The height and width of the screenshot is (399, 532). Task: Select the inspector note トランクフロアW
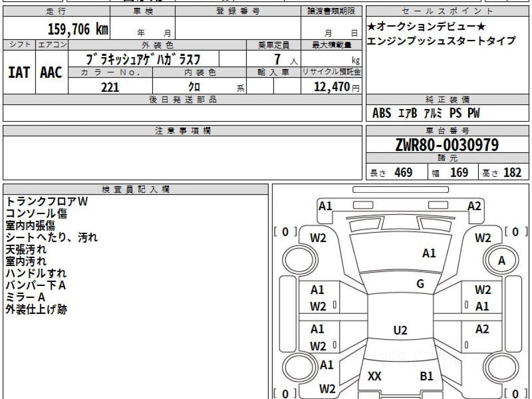click(x=47, y=201)
